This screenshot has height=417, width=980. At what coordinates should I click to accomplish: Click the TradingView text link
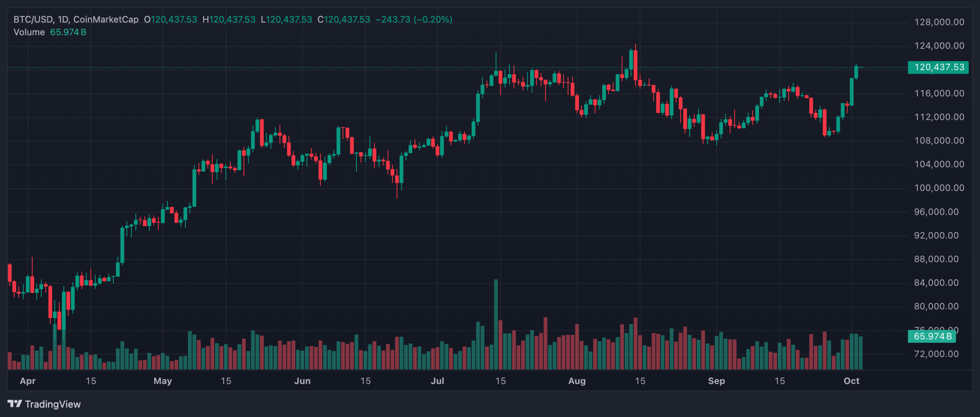[x=53, y=404]
